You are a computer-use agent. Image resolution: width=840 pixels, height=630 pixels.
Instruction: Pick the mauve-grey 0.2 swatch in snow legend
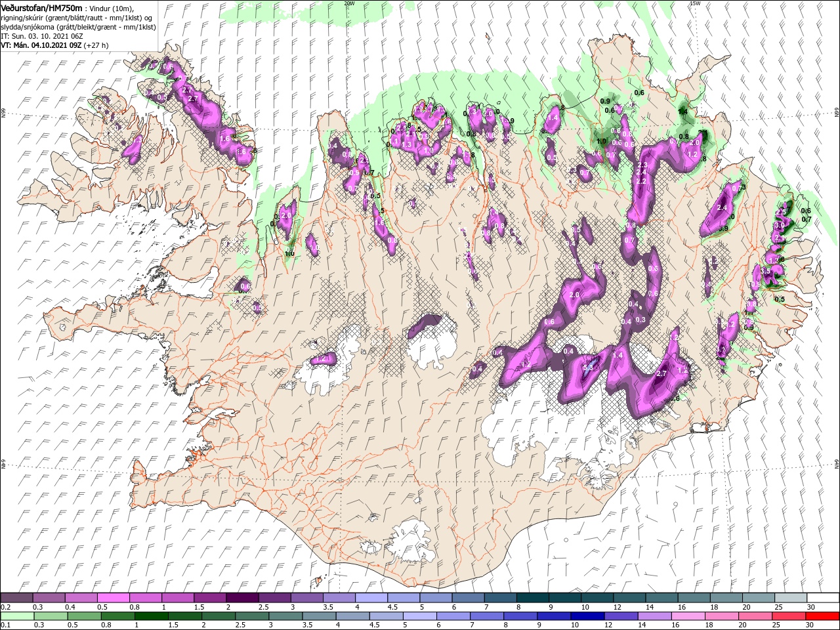point(16,598)
